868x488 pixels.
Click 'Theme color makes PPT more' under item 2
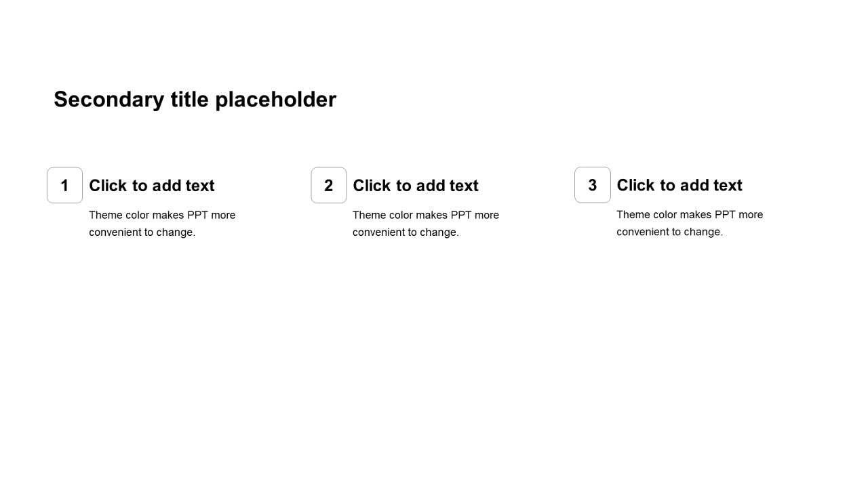[x=426, y=216]
